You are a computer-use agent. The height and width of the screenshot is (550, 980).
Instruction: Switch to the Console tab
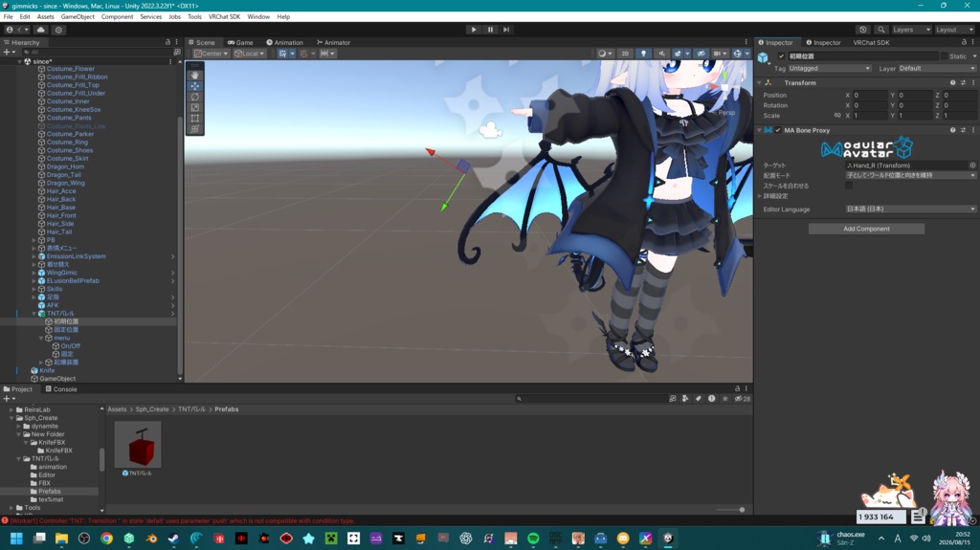[x=61, y=388]
